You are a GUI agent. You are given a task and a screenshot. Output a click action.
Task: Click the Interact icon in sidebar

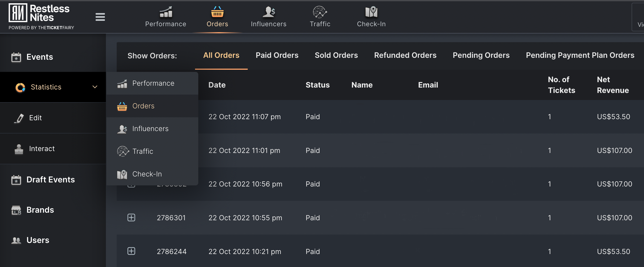(x=19, y=149)
